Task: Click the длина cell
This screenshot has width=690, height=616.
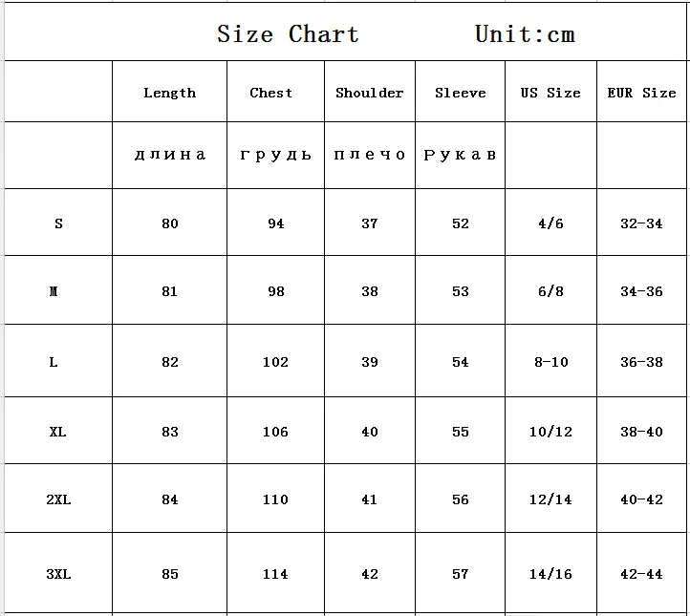Action: pos(170,156)
